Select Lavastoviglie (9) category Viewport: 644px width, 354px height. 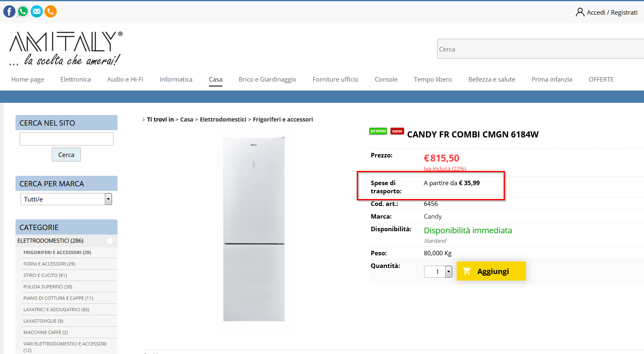[43, 321]
